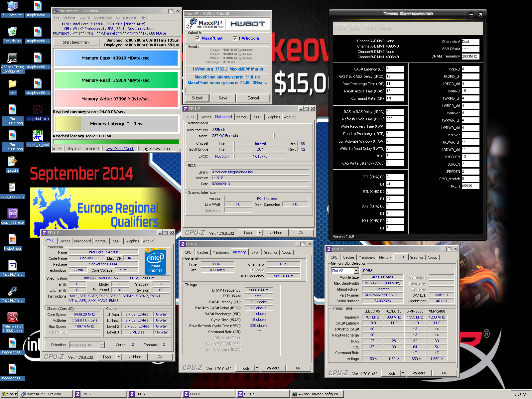Select About tab in CPU-Z SPD window
The image size is (532, 399).
pos(432,257)
